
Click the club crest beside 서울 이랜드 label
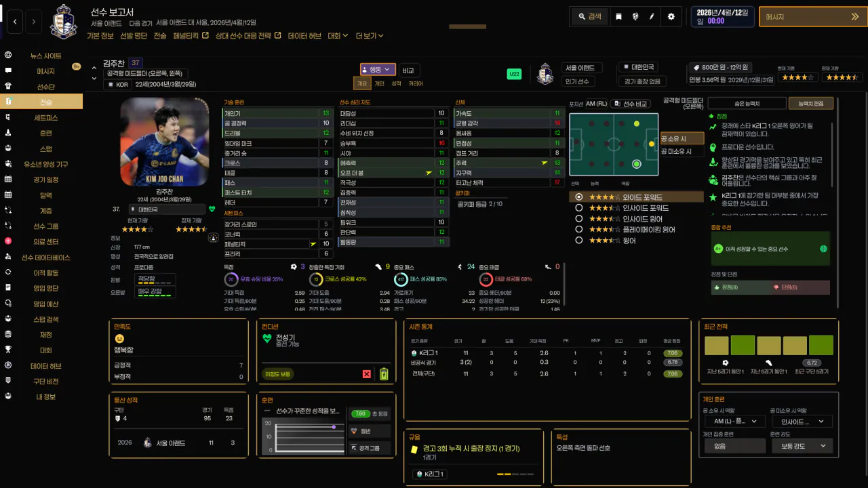coord(545,74)
